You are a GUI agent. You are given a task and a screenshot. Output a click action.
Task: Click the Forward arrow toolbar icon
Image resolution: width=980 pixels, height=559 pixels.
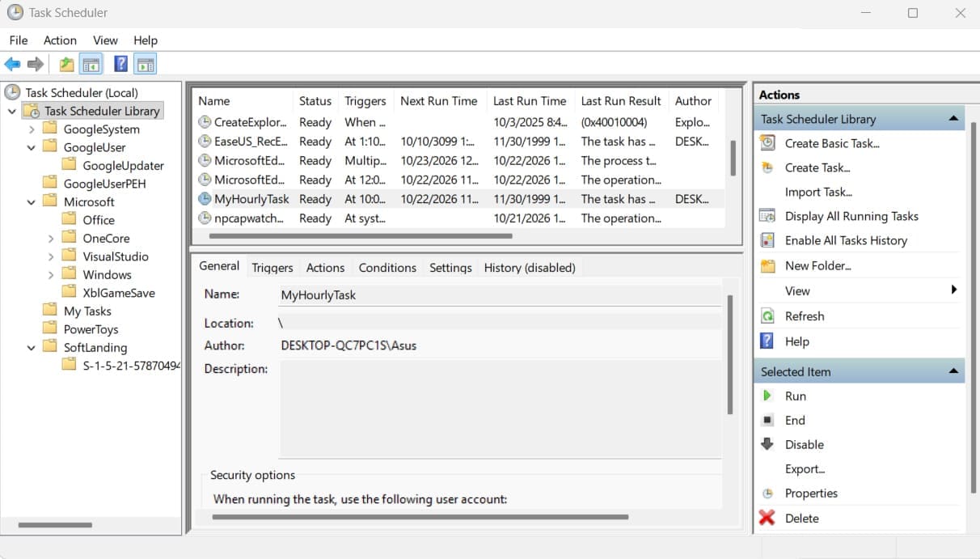click(36, 64)
